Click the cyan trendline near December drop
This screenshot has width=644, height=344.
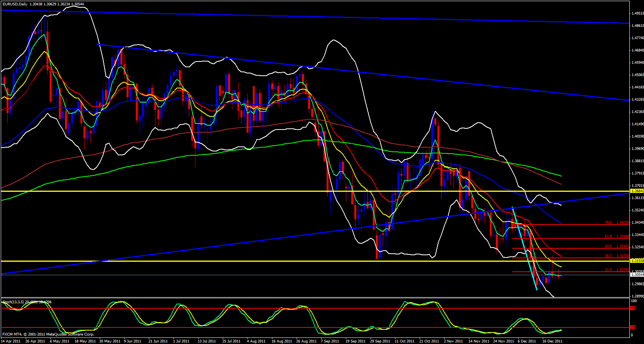[x=525, y=248]
